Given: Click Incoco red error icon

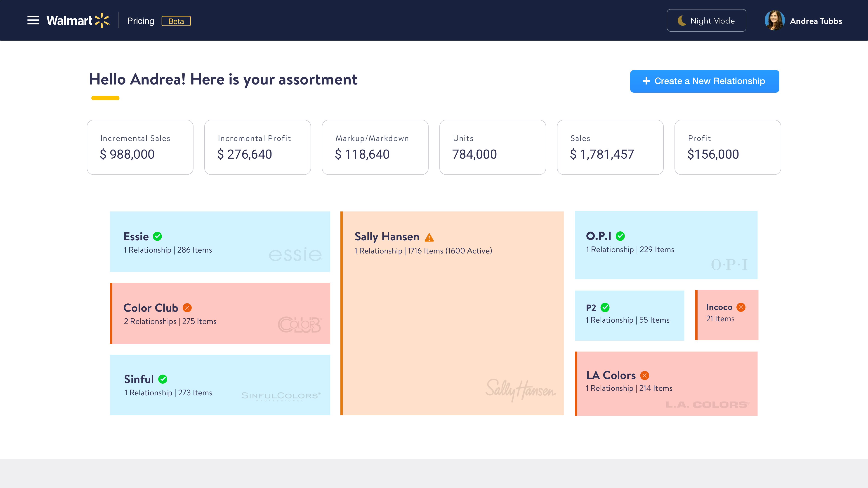Looking at the screenshot, I should pyautogui.click(x=741, y=307).
